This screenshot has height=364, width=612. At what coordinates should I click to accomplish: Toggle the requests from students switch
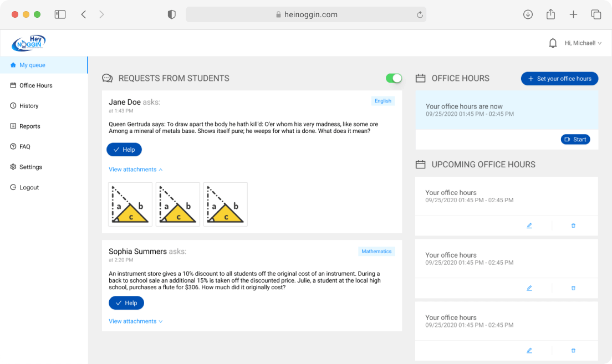point(394,78)
